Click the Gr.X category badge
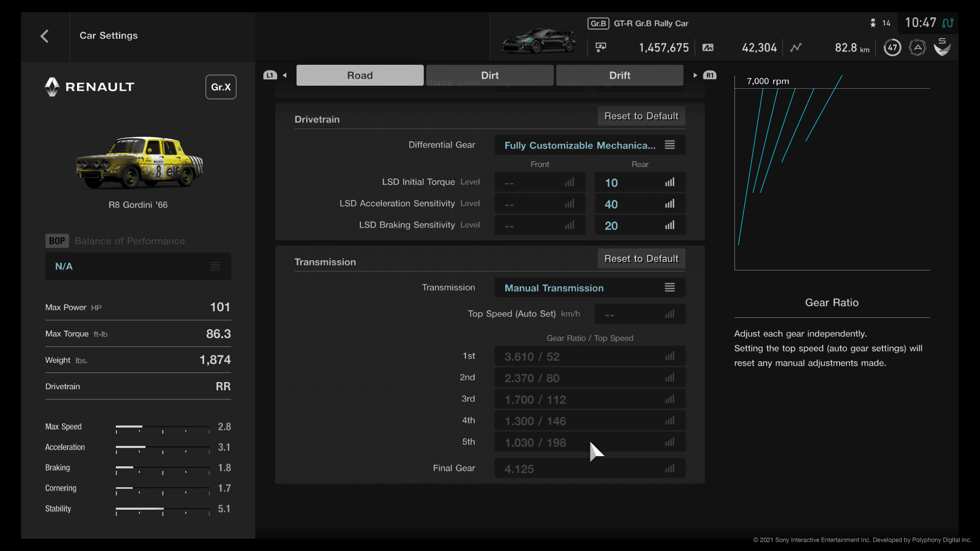Viewport: 980px width, 551px height. coord(220,87)
